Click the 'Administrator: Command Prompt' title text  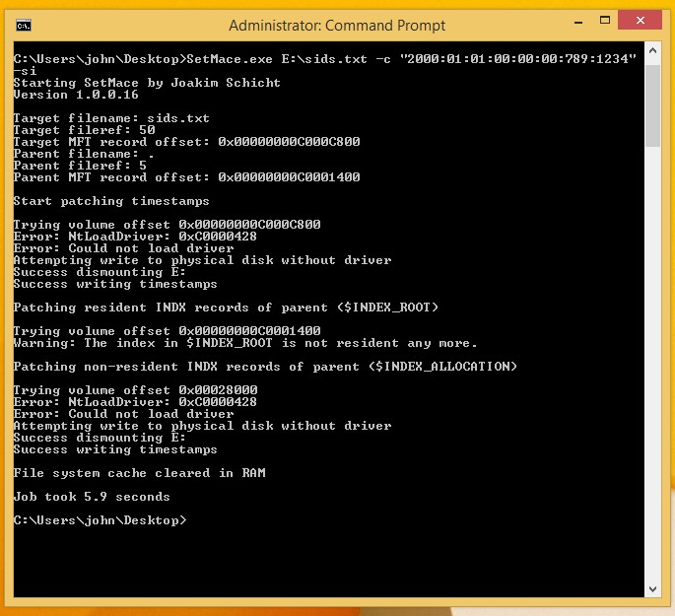pos(337,26)
